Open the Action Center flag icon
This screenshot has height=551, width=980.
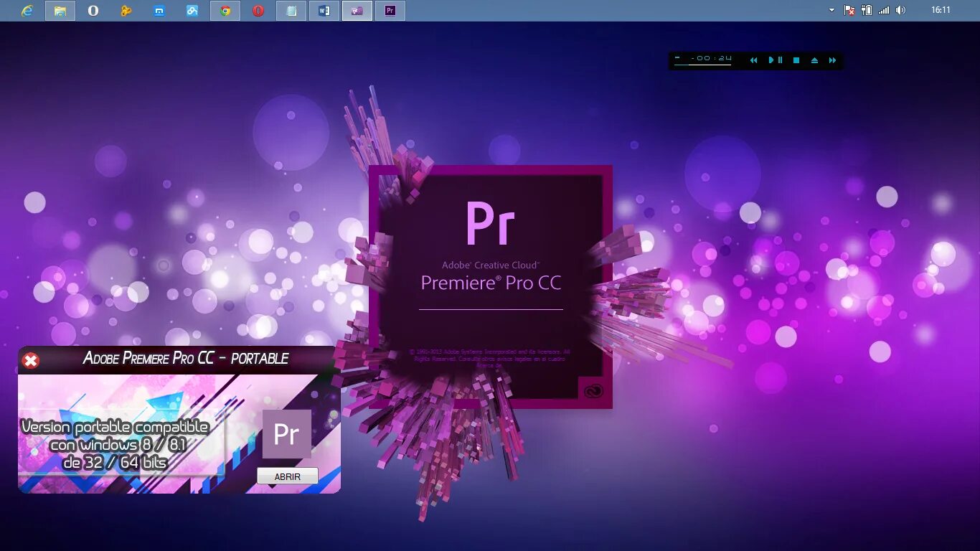pos(849,10)
